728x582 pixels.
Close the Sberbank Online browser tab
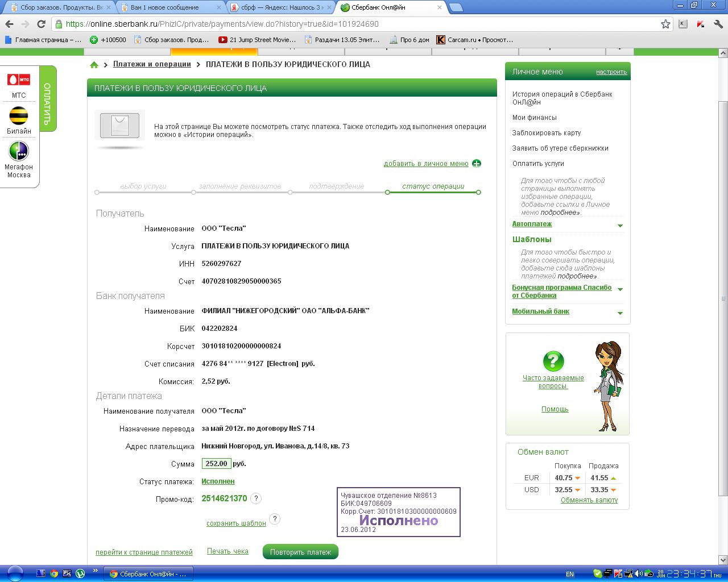pos(440,7)
